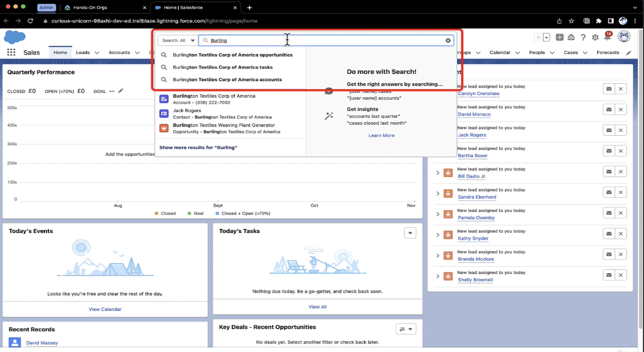
Task: Open the App Launcher grid icon
Action: [x=11, y=52]
